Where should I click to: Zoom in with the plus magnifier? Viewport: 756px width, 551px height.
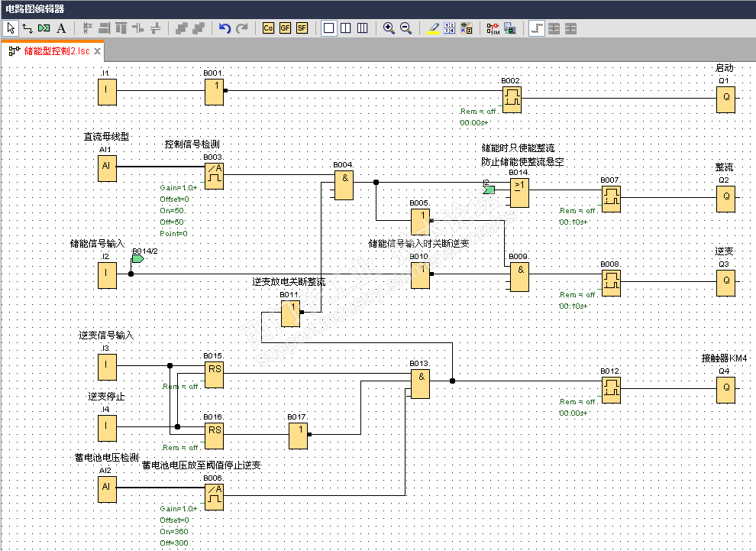click(389, 28)
